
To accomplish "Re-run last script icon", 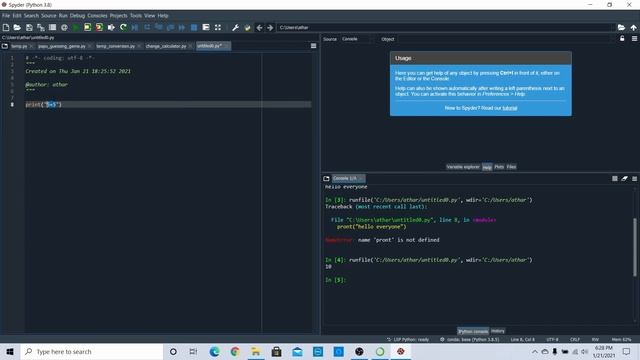I will click(123, 27).
